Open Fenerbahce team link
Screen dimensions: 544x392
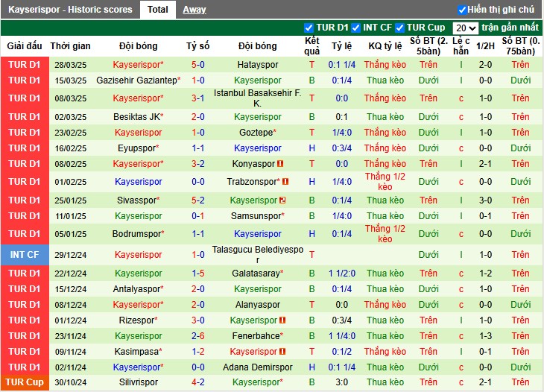click(x=256, y=336)
